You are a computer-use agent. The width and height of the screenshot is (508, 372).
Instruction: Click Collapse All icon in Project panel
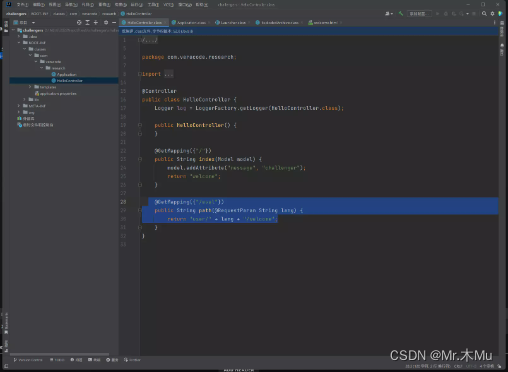coord(96,22)
